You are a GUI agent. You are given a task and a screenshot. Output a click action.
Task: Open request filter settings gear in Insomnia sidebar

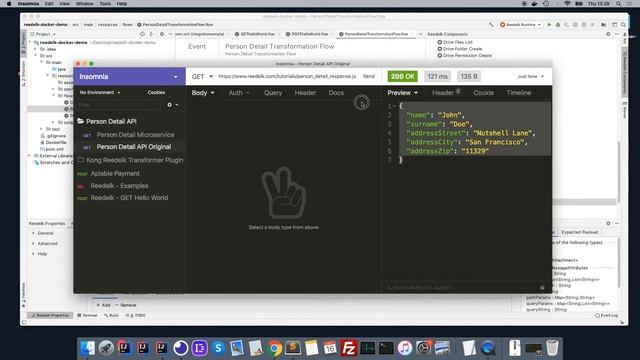(x=172, y=105)
